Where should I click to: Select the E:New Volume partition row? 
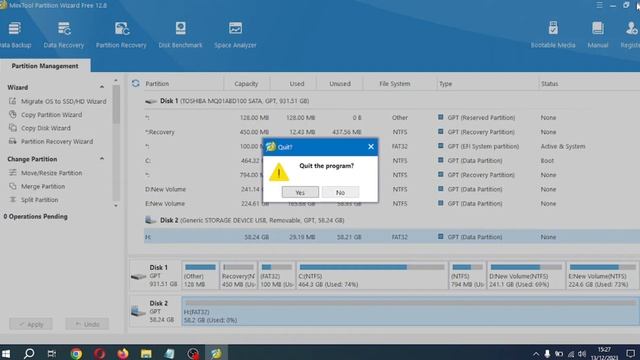click(392, 203)
